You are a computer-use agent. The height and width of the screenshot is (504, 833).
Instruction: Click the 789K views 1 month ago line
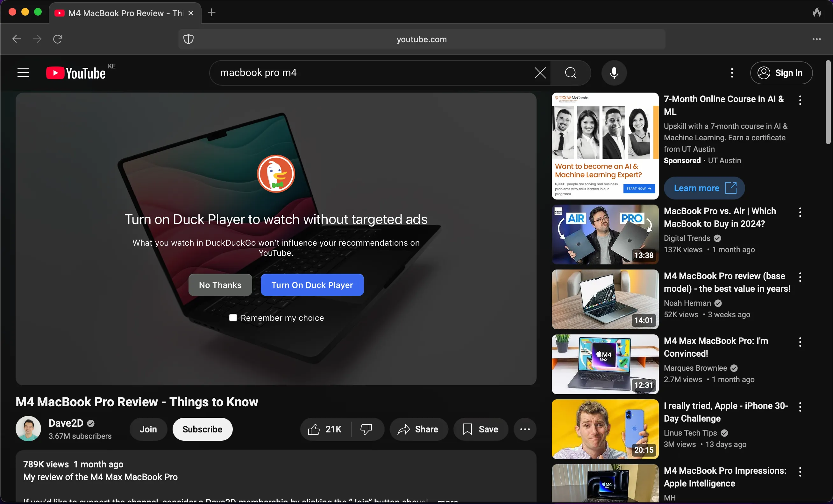(x=73, y=464)
